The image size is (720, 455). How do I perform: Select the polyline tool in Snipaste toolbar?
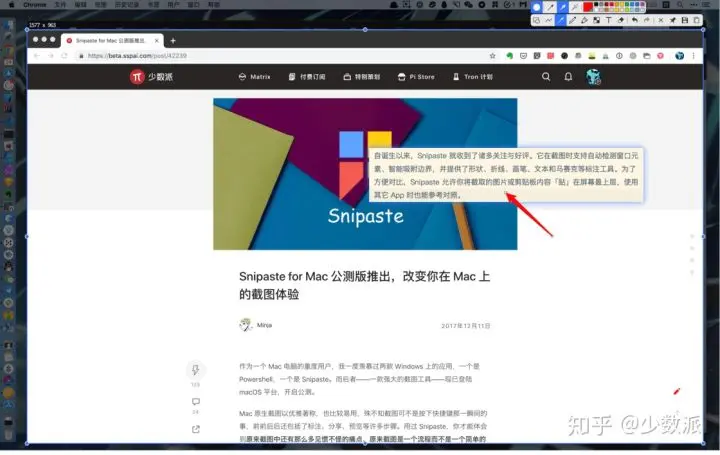click(x=549, y=21)
